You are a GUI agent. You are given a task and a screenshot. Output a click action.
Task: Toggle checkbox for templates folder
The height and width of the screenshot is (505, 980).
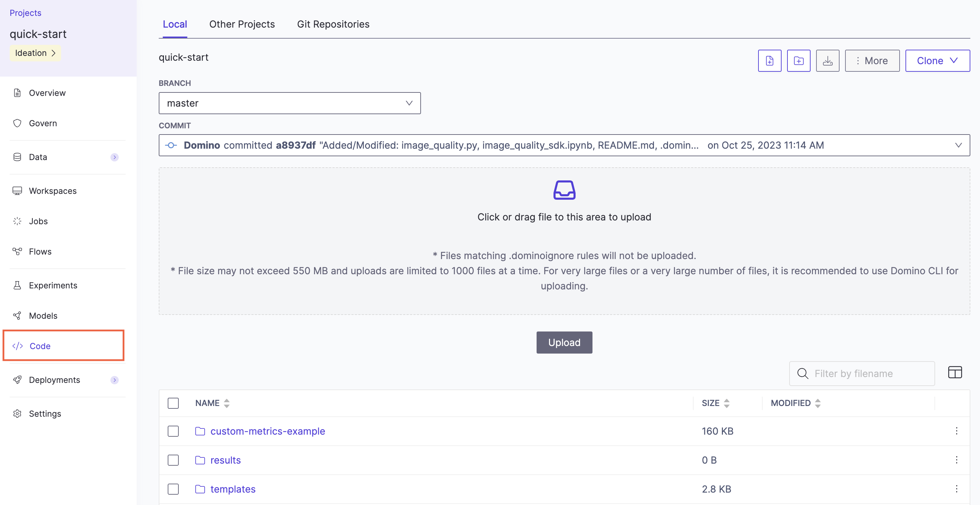pos(173,489)
